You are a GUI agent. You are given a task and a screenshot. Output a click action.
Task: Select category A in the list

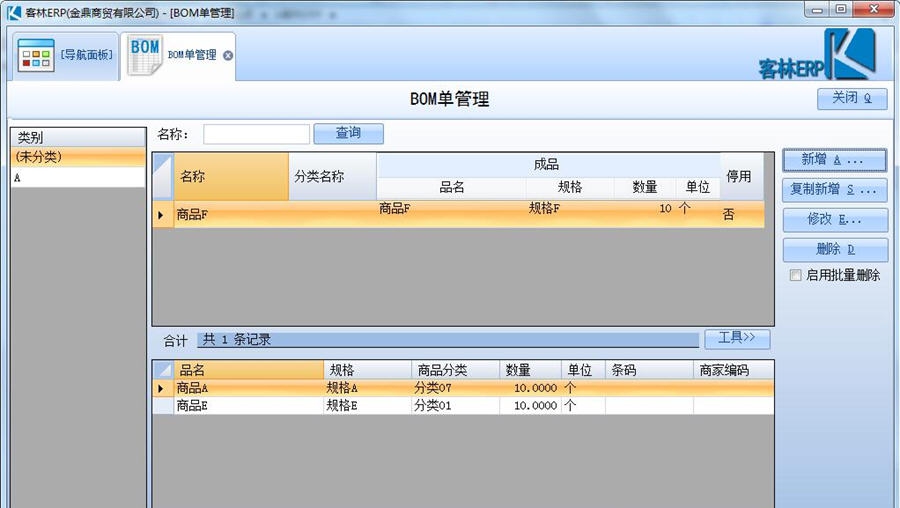coord(78,177)
